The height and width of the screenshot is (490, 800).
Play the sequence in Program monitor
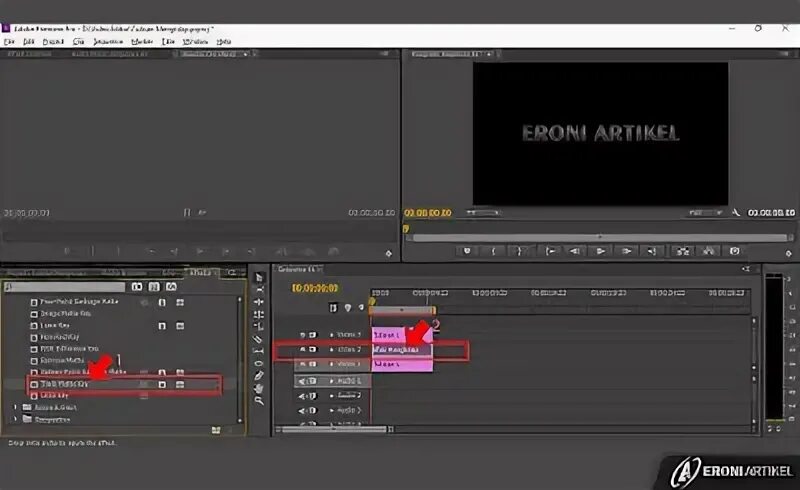tap(601, 251)
